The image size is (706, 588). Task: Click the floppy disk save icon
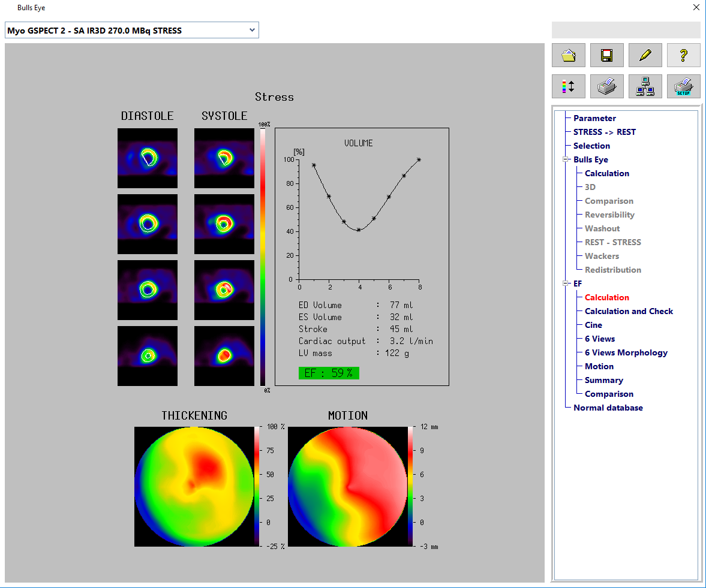606,55
